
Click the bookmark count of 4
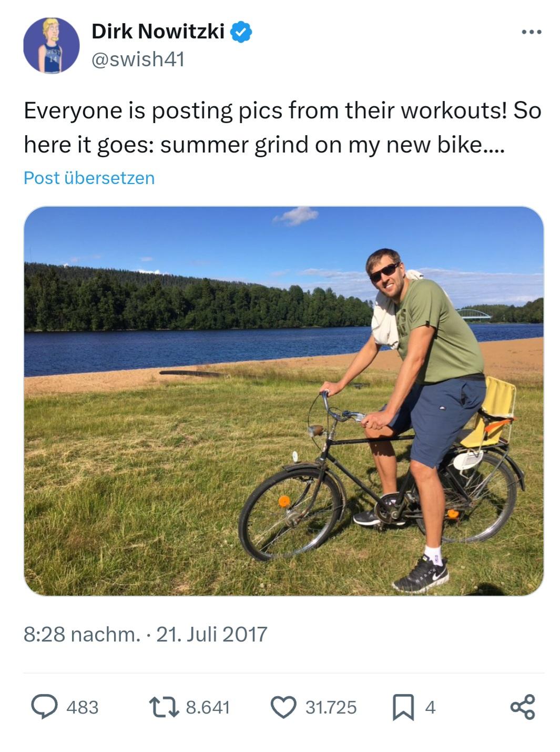pos(430,707)
